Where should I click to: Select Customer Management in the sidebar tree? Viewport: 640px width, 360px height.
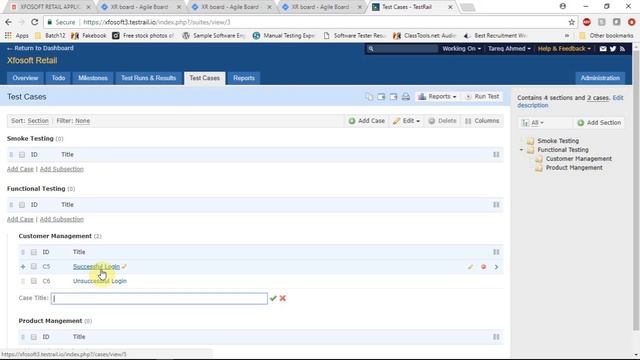click(578, 159)
